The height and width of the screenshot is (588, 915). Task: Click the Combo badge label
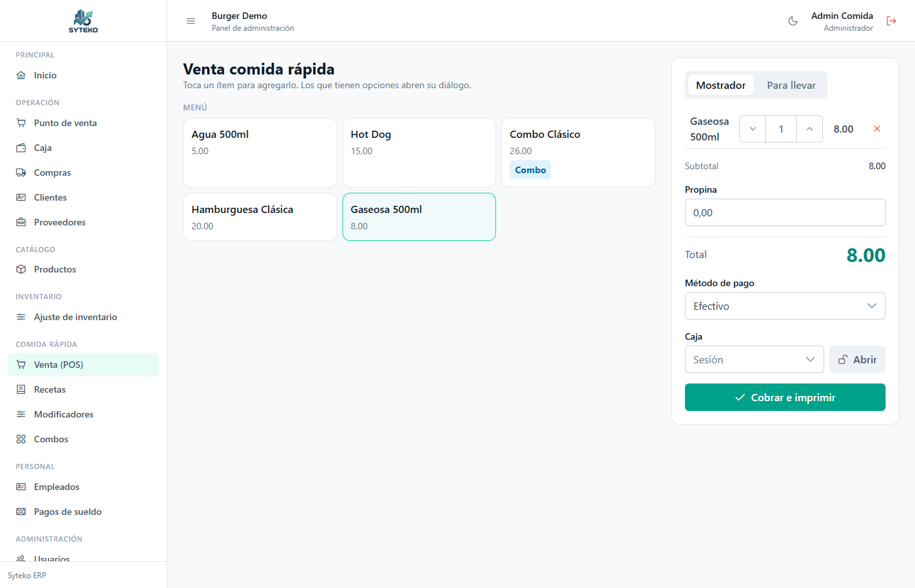(x=530, y=170)
